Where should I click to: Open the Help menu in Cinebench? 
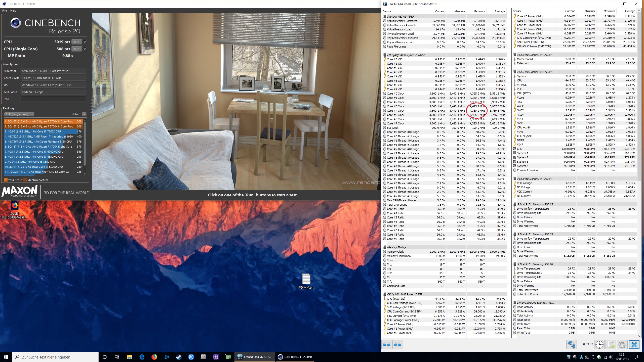(x=13, y=11)
